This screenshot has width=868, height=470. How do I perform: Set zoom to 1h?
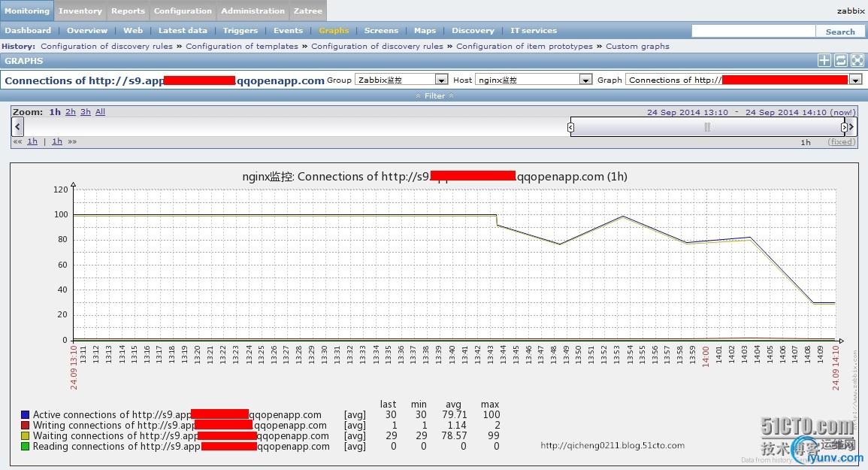point(55,112)
